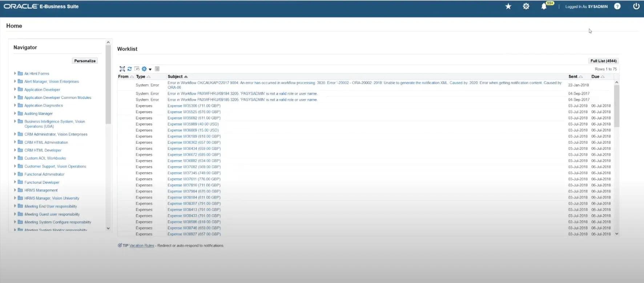Refresh the Worklist table

point(129,69)
